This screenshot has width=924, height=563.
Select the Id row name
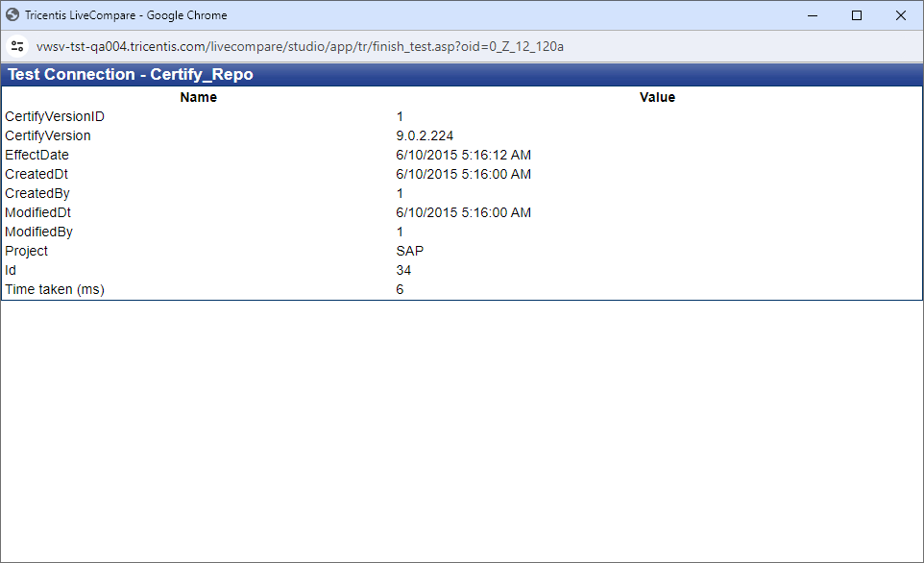point(11,270)
